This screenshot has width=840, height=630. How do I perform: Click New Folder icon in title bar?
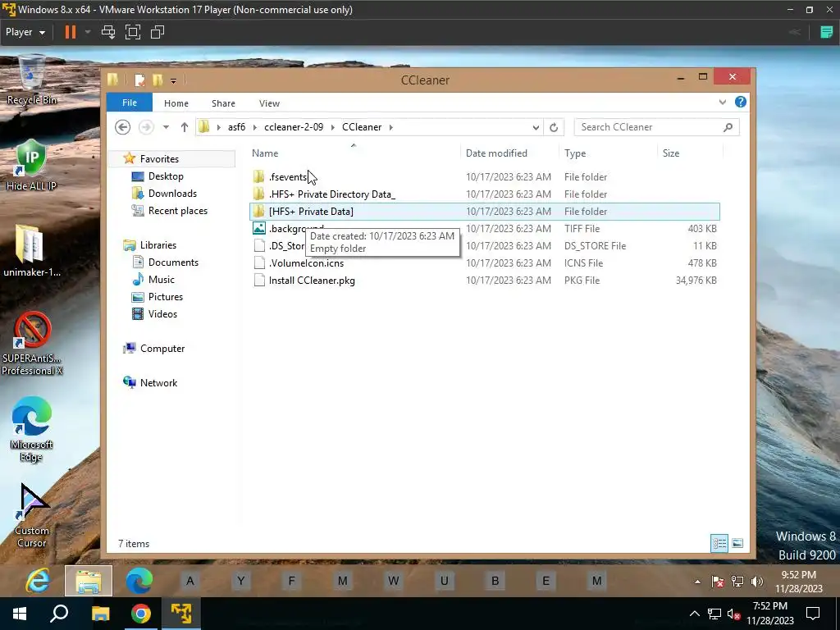(x=157, y=80)
